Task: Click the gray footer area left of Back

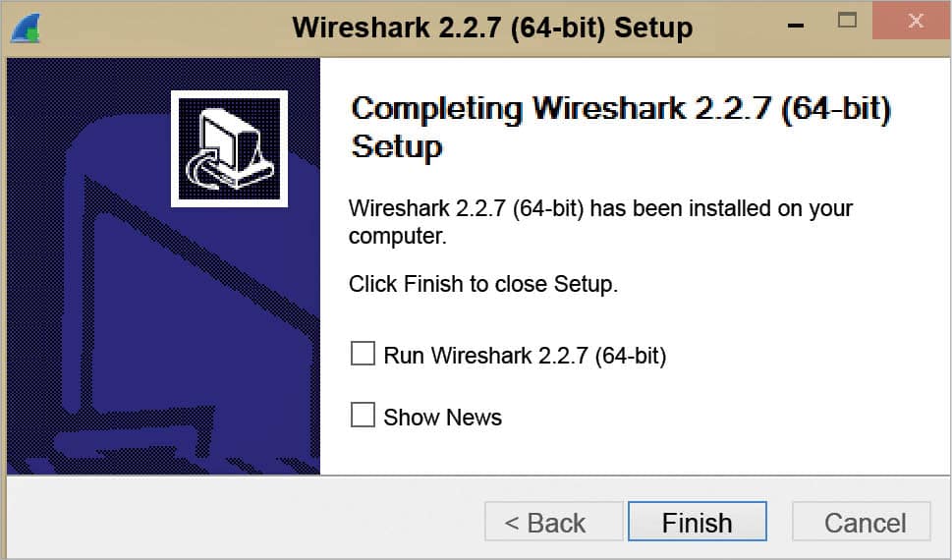Action: 246,521
